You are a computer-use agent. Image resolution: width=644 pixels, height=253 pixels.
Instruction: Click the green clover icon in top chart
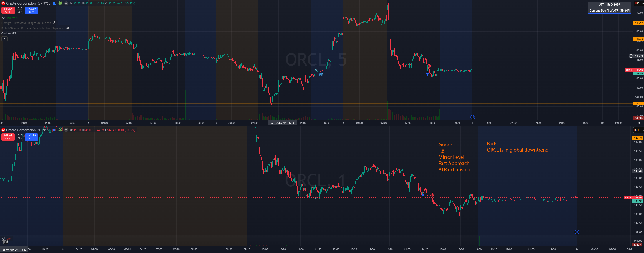pos(60,3)
